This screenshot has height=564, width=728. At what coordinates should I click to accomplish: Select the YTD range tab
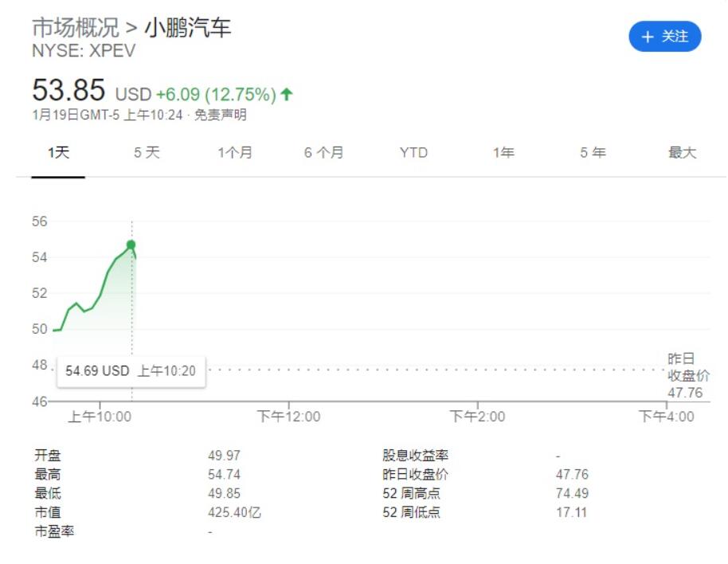coord(413,152)
